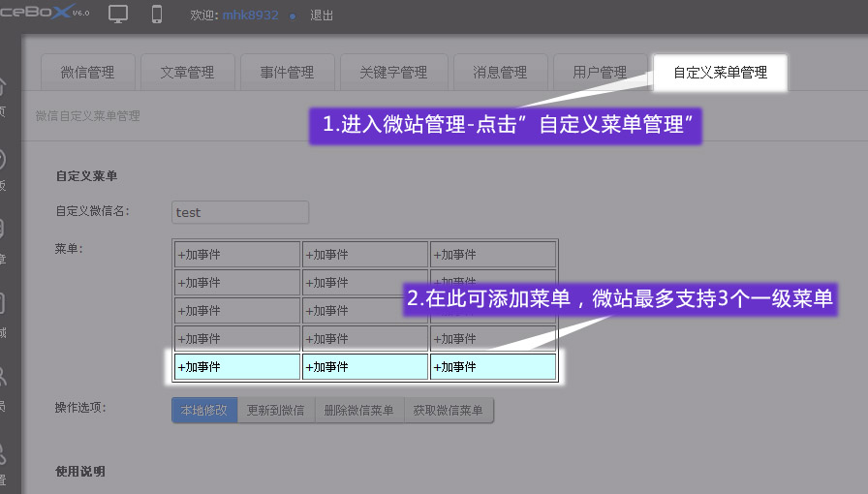This screenshot has width=868, height=494.
Task: Click the blue dot next to username
Action: point(293,16)
